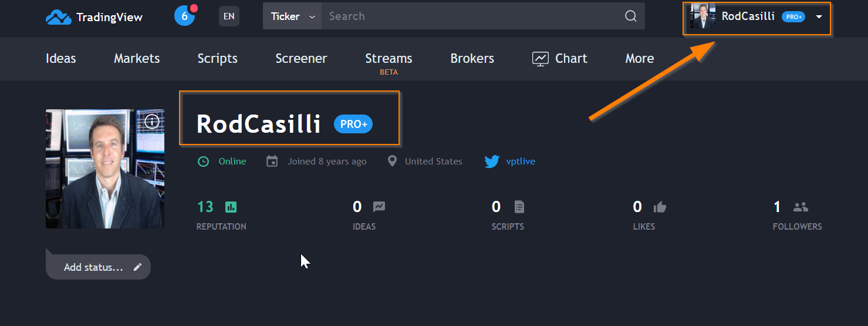Viewport: 868px width, 326px height.
Task: Click the chart icon next to Chart
Action: [540, 59]
